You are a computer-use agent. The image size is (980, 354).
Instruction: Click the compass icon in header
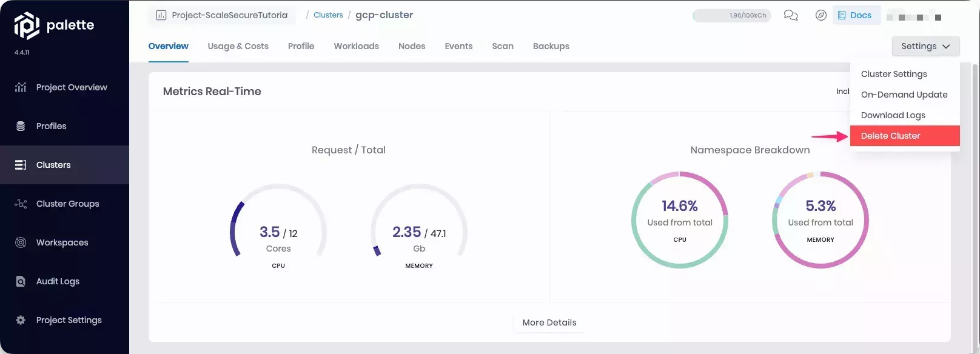tap(821, 15)
